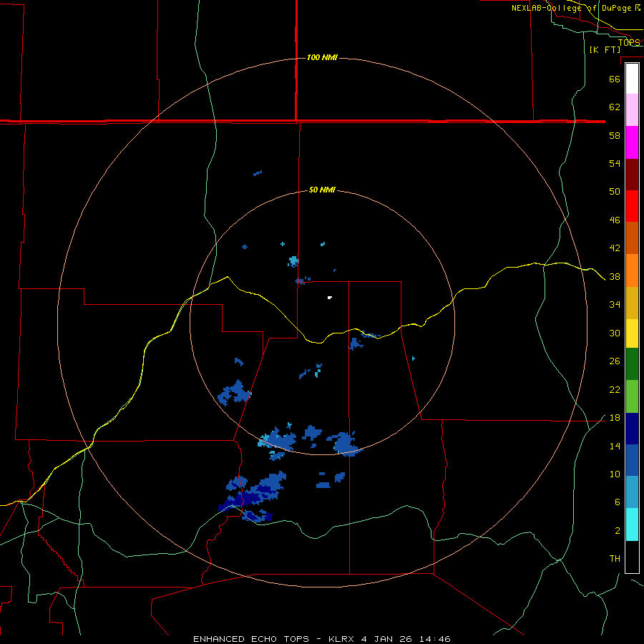The height and width of the screenshot is (644, 644).
Task: Click the 54 legend value
Action: (615, 163)
